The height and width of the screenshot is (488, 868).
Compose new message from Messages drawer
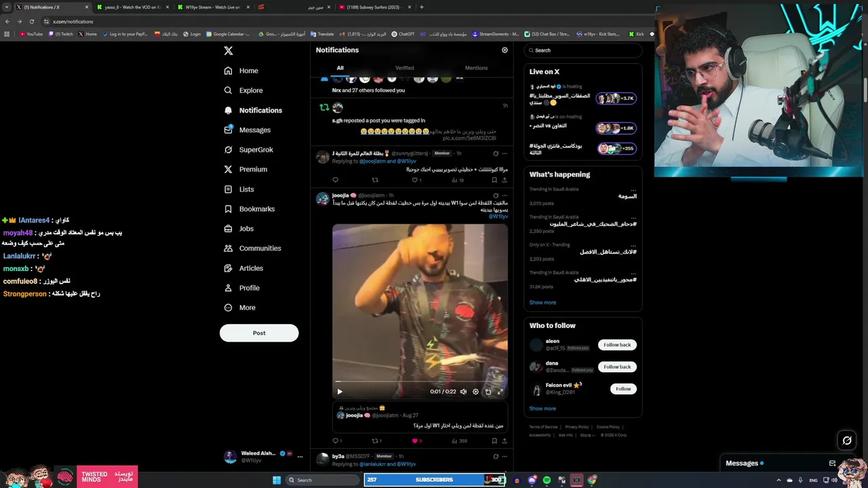(832, 464)
